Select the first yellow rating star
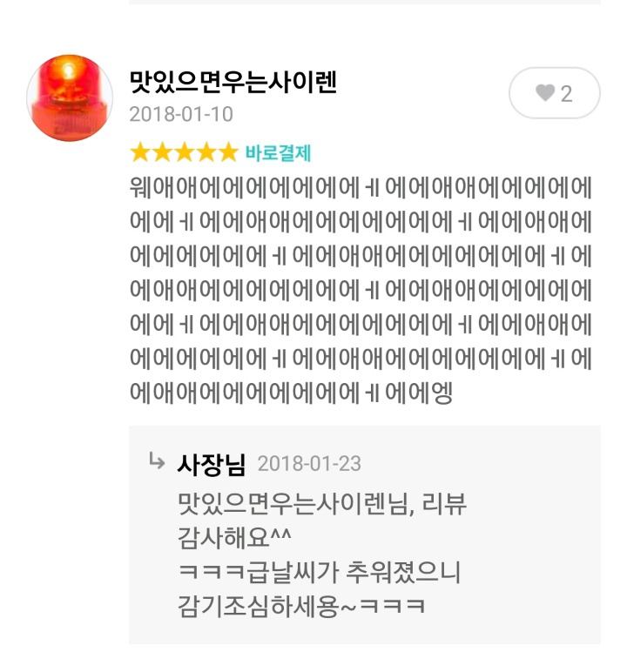This screenshot has width=627, height=672. click(x=139, y=152)
